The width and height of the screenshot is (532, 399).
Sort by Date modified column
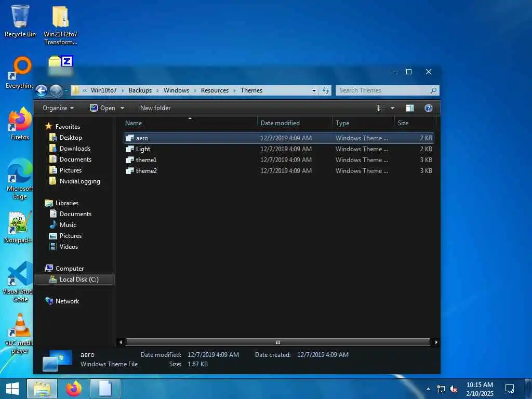[x=295, y=123]
